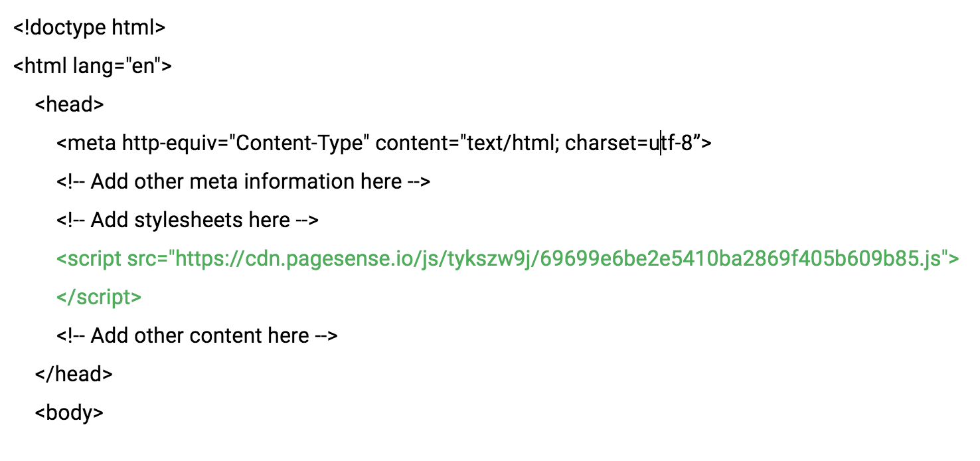Click the word meta in the meta tag
Viewport: 980px width, 461px height.
(x=92, y=143)
